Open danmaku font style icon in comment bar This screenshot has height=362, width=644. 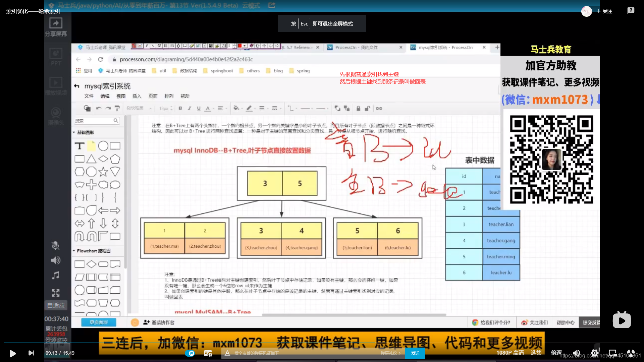click(227, 353)
